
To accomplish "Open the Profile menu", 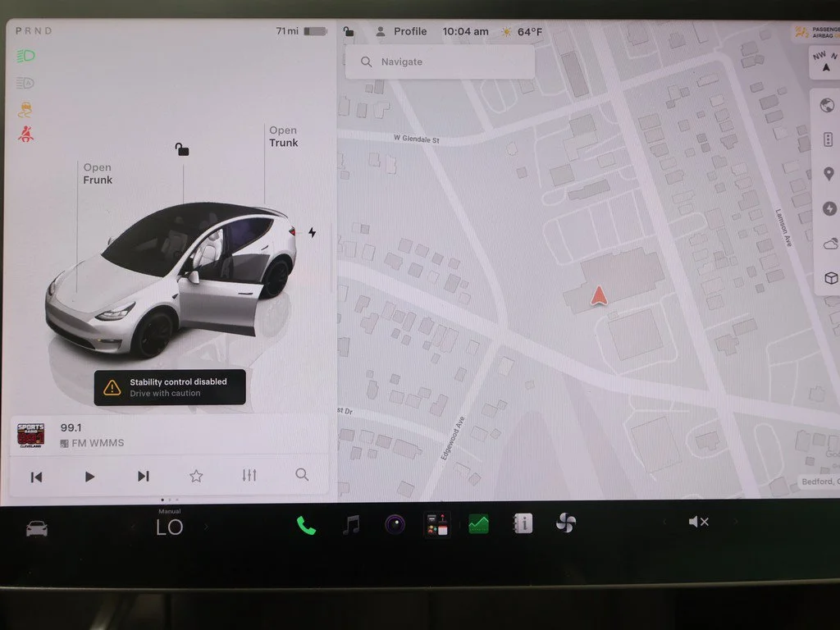I will [402, 32].
